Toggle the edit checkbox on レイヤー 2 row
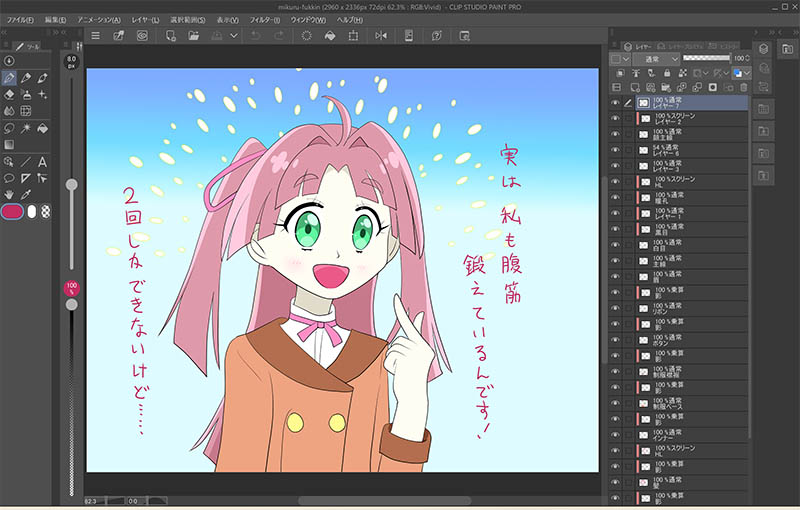 coord(628,118)
